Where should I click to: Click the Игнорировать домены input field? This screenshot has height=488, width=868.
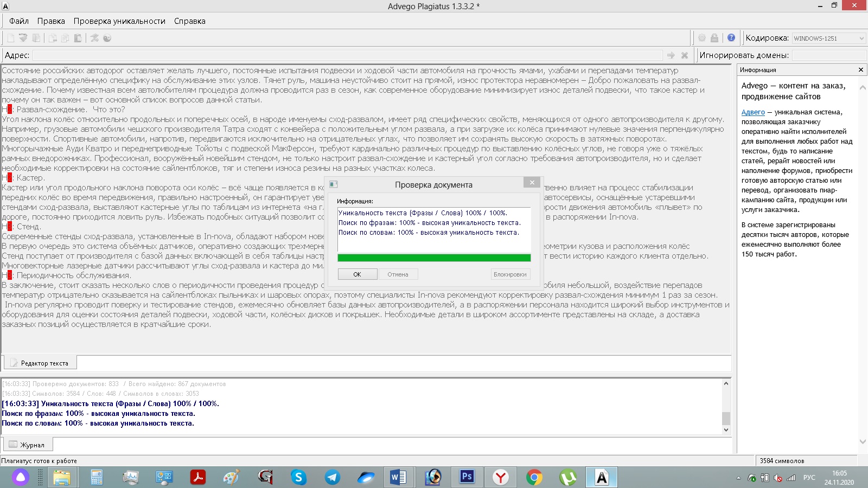click(x=828, y=55)
